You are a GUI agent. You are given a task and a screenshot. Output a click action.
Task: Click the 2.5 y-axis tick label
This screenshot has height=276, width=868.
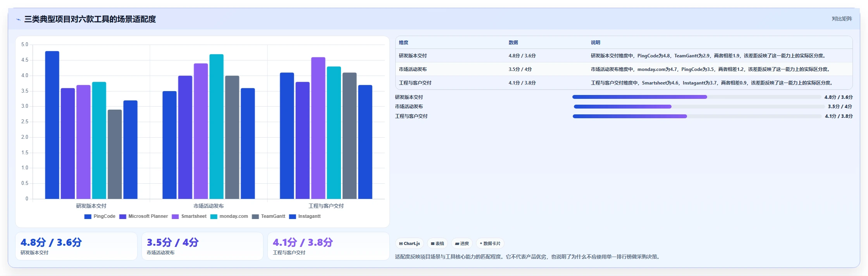[25, 122]
